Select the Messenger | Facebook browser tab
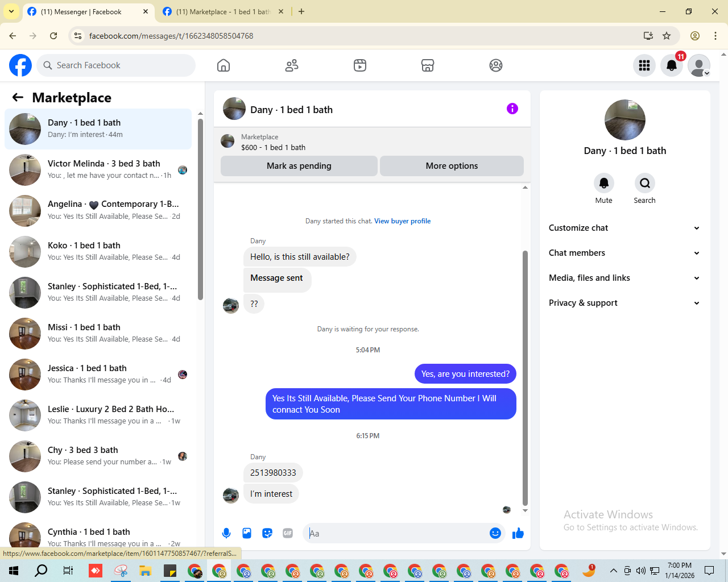The image size is (728, 582). tap(88, 11)
